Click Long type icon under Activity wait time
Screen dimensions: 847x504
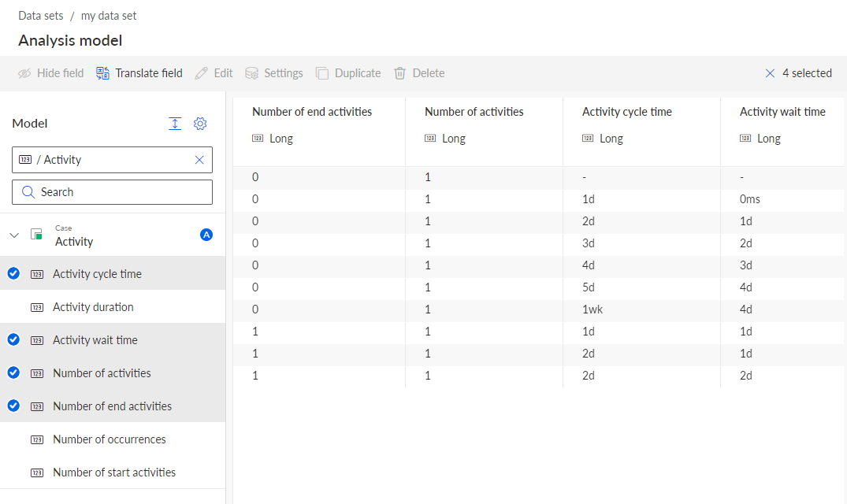point(745,138)
